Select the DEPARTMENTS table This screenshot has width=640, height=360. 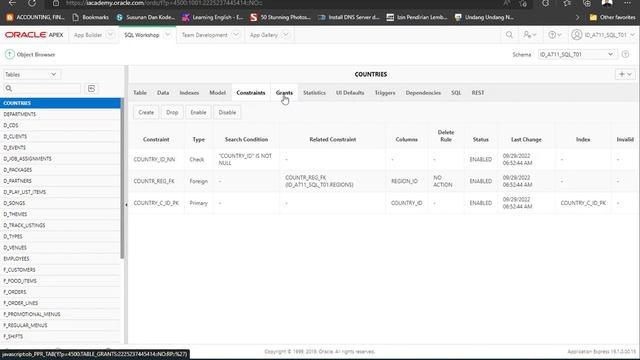60,114
